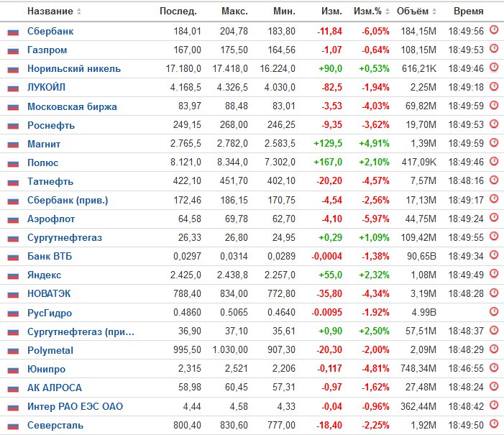Click the Russian flag beside Юнипро
The height and width of the screenshot is (435, 504).
click(13, 370)
